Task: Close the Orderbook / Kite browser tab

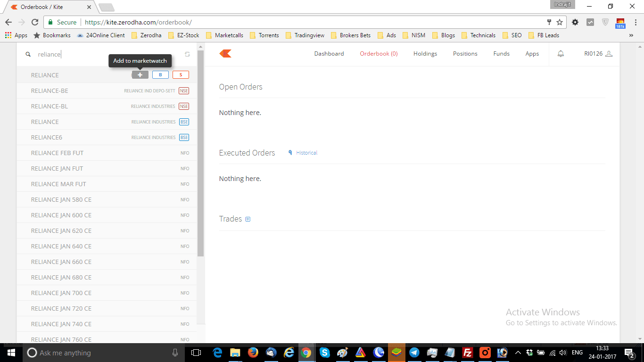Action: pos(89,7)
